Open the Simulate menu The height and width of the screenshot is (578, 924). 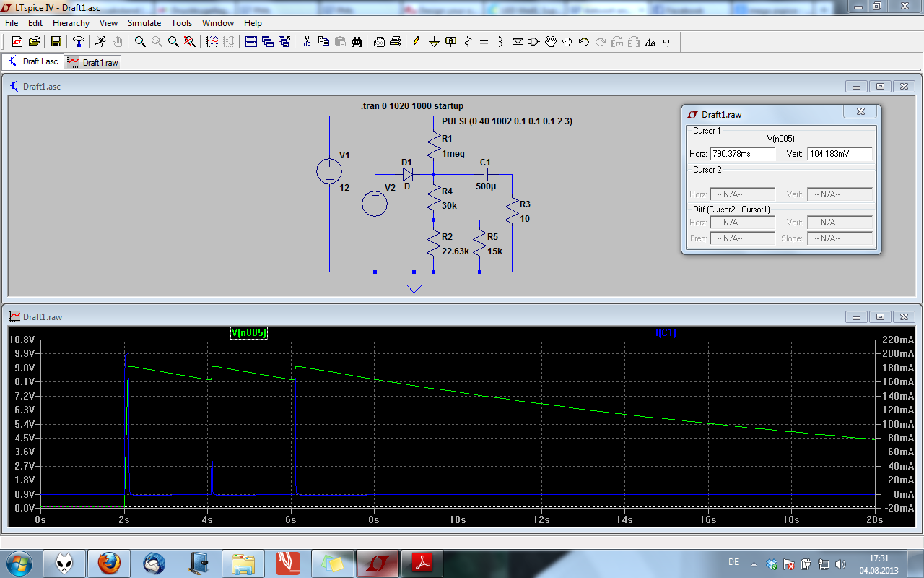pyautogui.click(x=144, y=23)
